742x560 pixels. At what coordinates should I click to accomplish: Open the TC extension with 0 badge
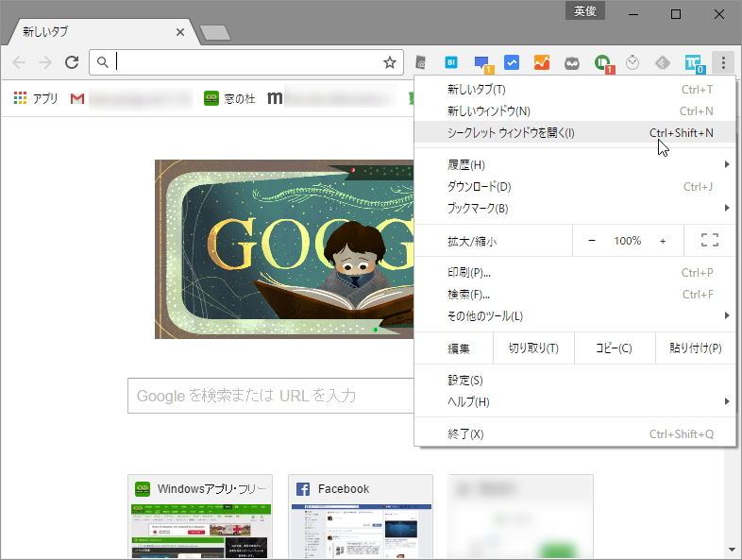click(694, 63)
